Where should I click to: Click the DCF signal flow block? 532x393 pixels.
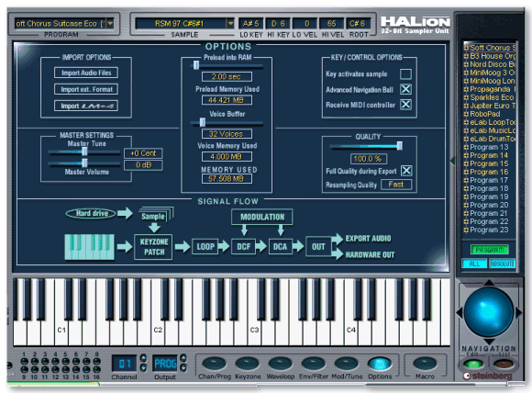click(244, 247)
